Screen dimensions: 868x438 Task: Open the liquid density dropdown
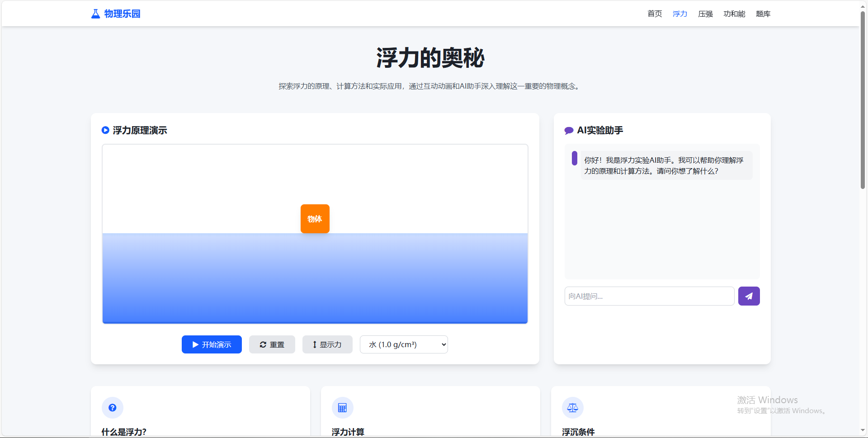[x=403, y=344]
